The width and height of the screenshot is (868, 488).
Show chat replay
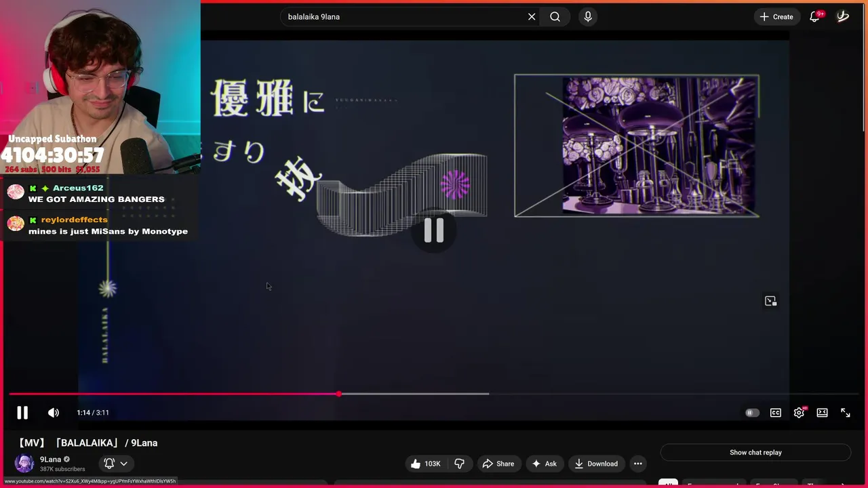755,453
